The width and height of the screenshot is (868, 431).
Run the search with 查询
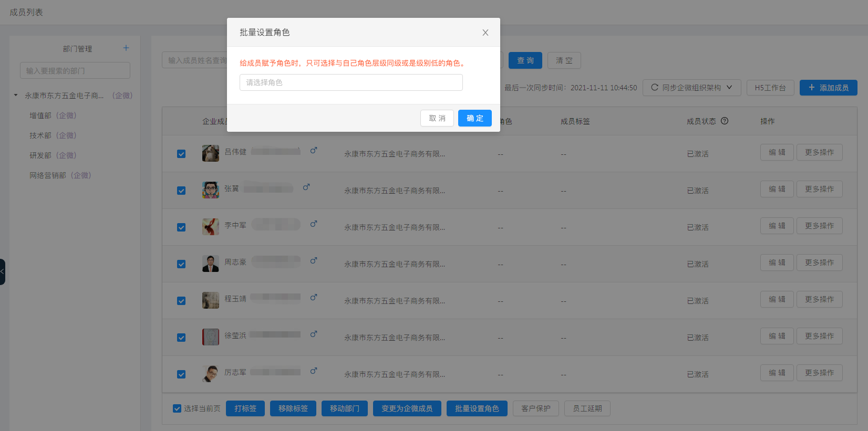coord(525,60)
